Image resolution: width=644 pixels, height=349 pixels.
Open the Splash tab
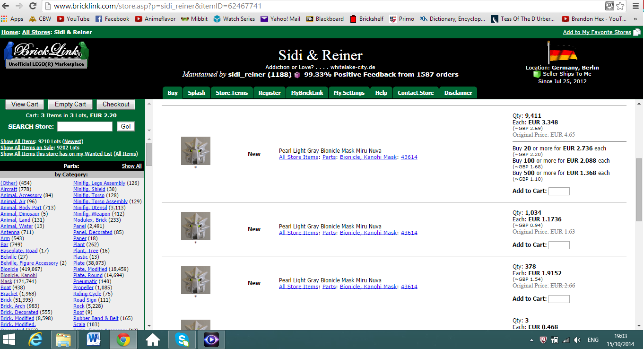point(197,93)
